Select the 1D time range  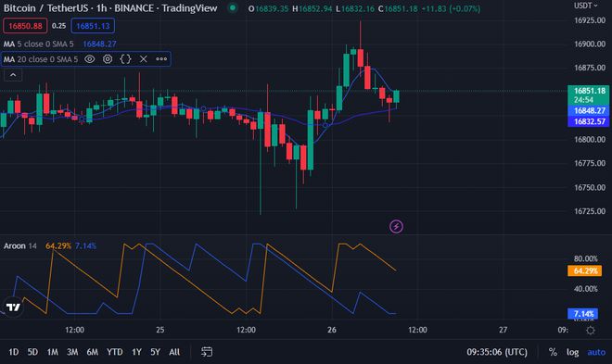point(14,352)
